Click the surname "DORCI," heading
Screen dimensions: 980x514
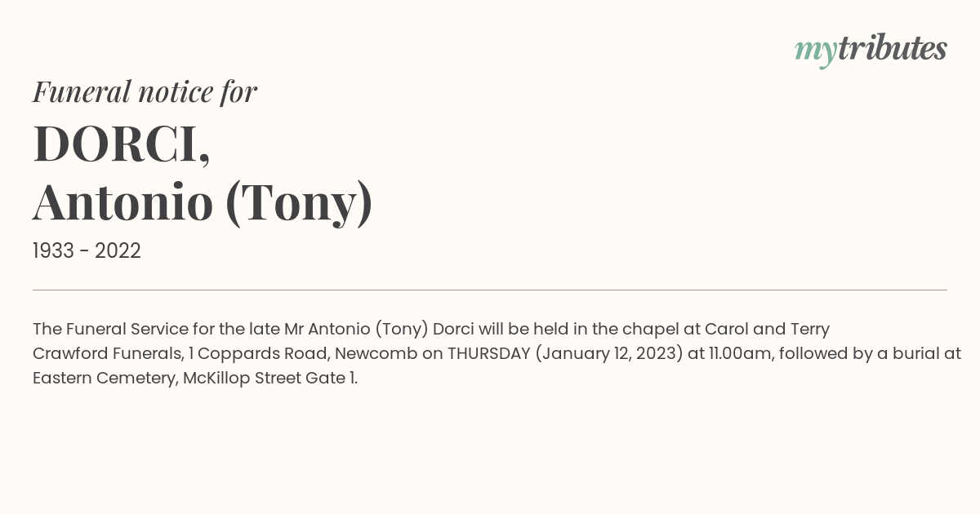click(122, 144)
